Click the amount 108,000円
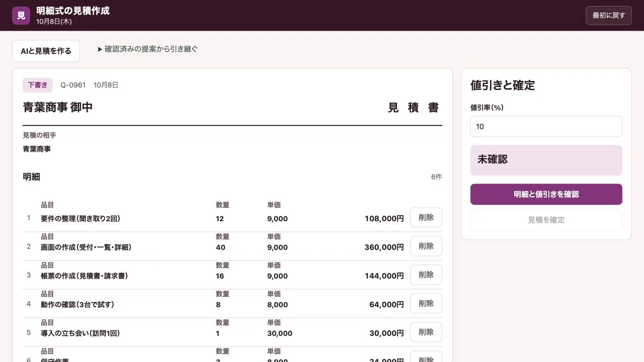Viewport: 644px width, 362px height. (384, 219)
